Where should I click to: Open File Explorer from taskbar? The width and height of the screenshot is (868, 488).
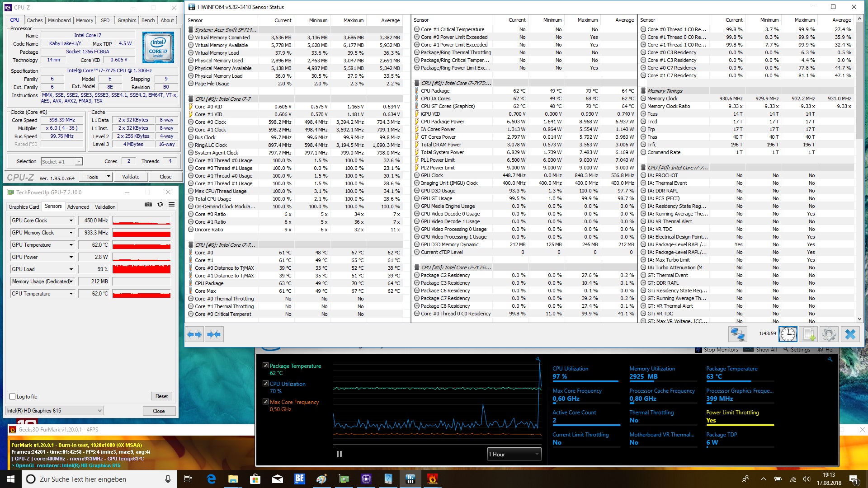point(233,479)
